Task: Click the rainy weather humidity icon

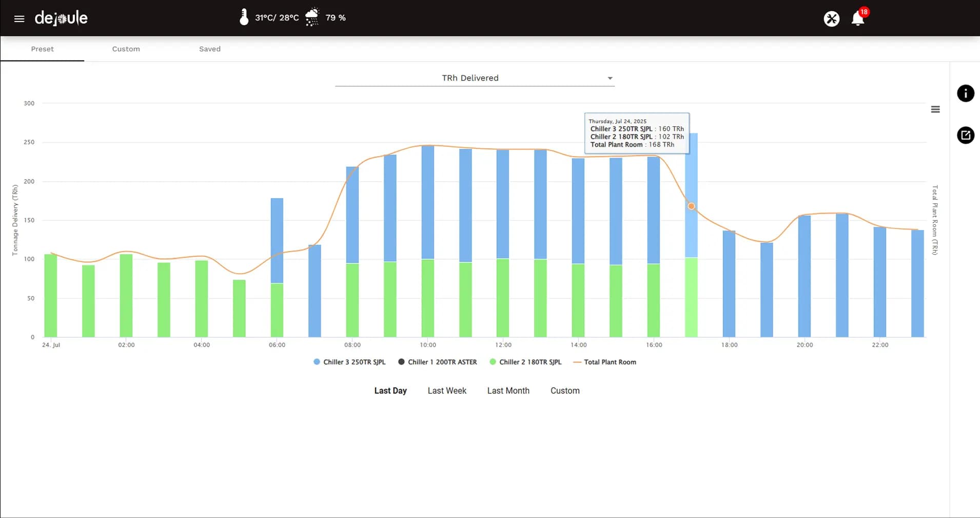Action: [x=312, y=17]
